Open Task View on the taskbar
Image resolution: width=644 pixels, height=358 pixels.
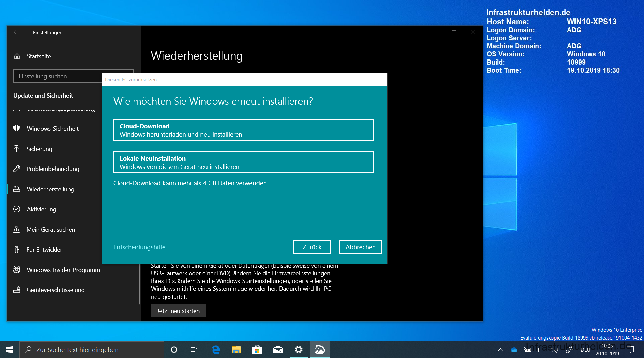pos(194,350)
